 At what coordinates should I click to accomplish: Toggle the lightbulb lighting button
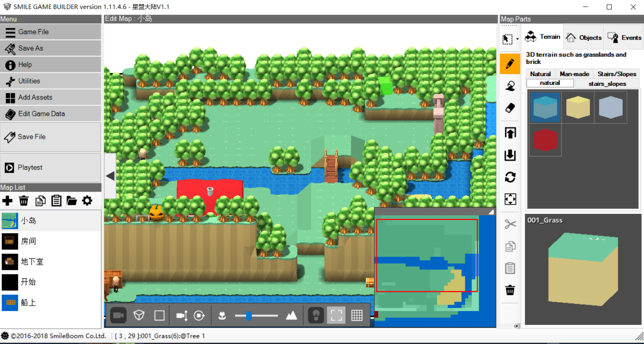316,315
